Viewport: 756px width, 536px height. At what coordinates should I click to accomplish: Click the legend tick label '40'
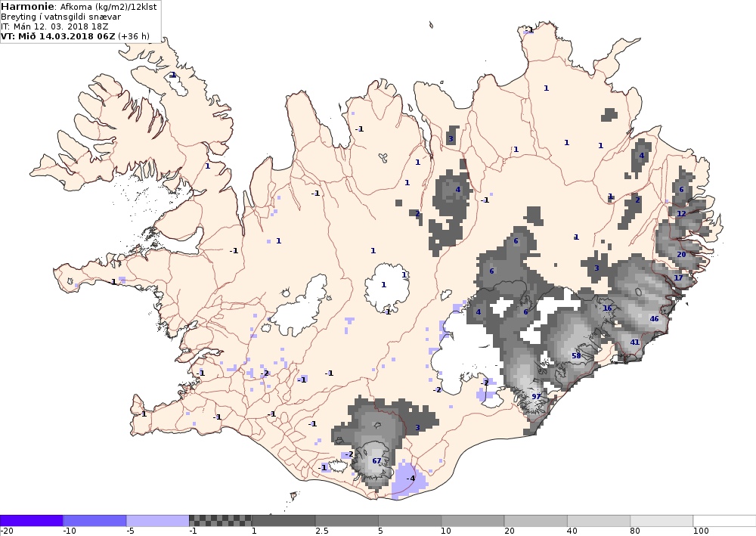pyautogui.click(x=572, y=531)
